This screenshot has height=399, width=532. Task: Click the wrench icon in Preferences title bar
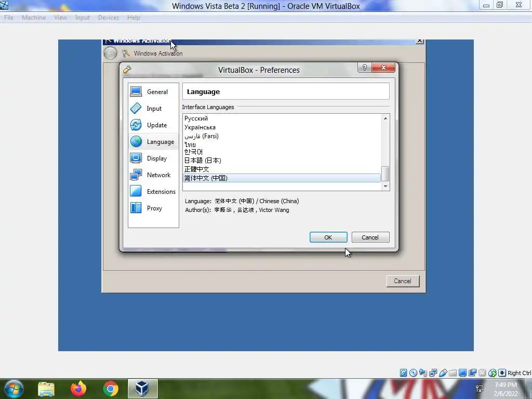pos(127,70)
